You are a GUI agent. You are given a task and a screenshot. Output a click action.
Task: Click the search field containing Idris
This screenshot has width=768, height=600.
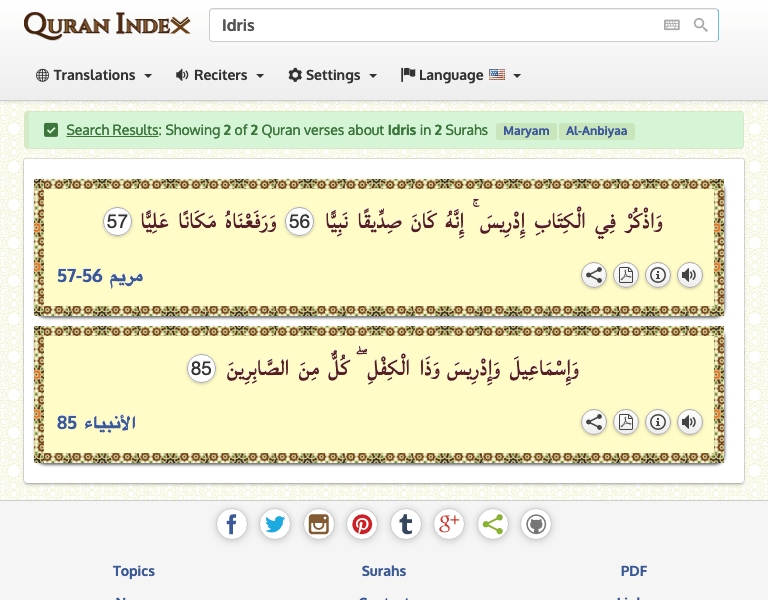click(x=430, y=26)
